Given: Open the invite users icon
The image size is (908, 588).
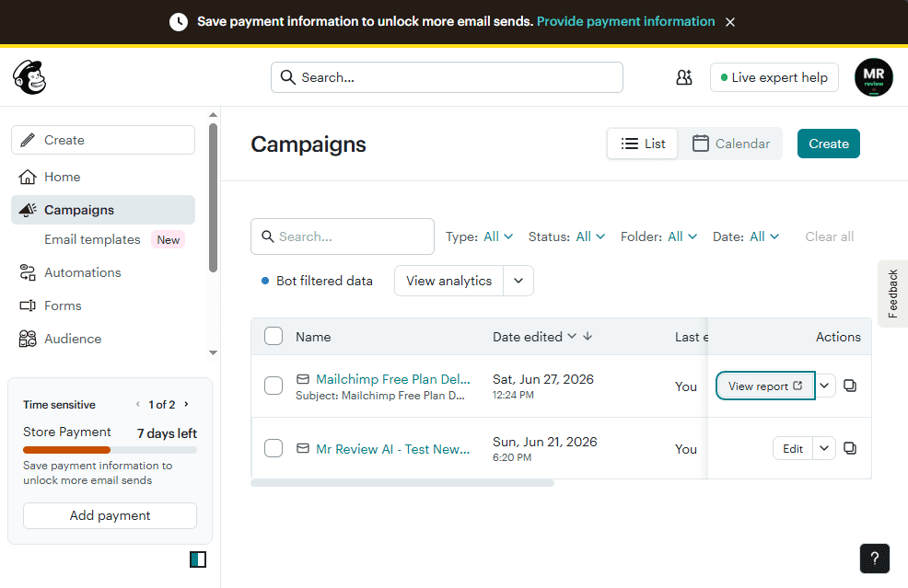Looking at the screenshot, I should coord(684,77).
